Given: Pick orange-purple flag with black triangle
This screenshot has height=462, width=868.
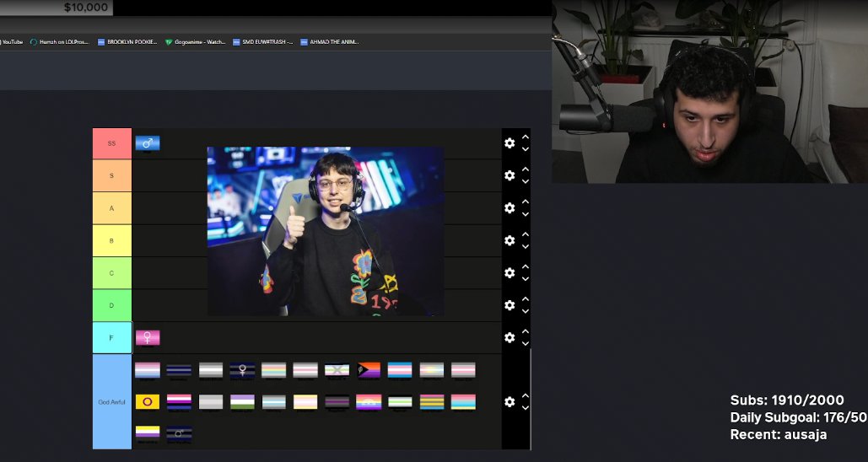Looking at the screenshot, I should (x=369, y=369).
